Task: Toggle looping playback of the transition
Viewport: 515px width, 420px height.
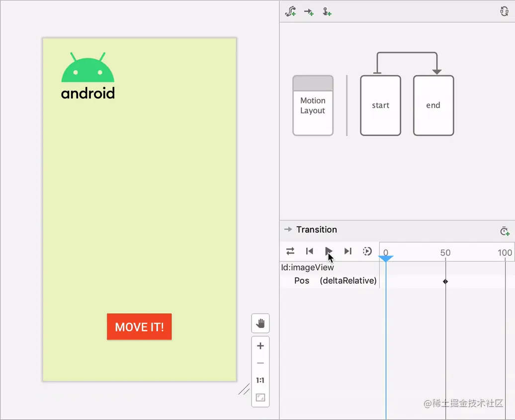Action: (x=290, y=251)
